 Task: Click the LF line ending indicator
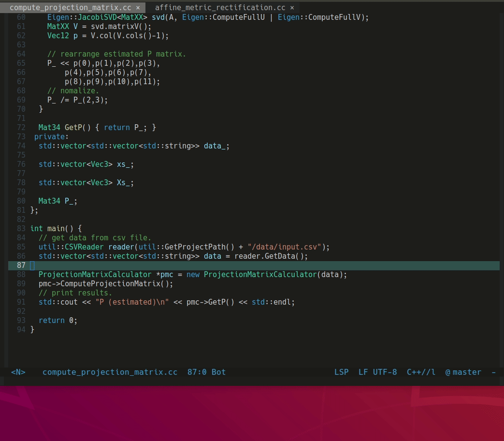point(363,372)
